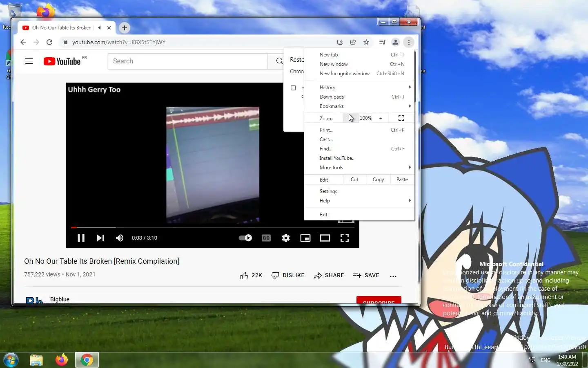Click Install YouTube... menu entry
This screenshot has height=368, width=588.
click(x=359, y=158)
